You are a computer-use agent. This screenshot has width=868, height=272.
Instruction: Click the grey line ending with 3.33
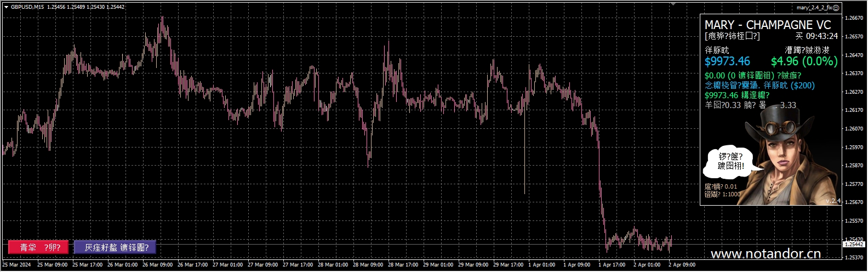click(750, 105)
